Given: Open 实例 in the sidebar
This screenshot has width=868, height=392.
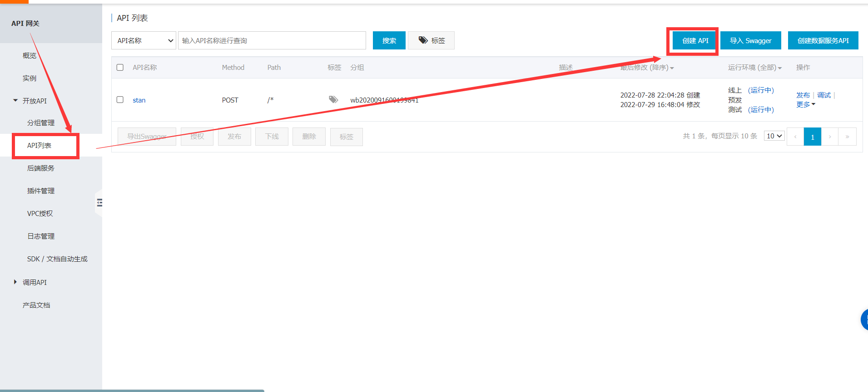Looking at the screenshot, I should click(30, 78).
